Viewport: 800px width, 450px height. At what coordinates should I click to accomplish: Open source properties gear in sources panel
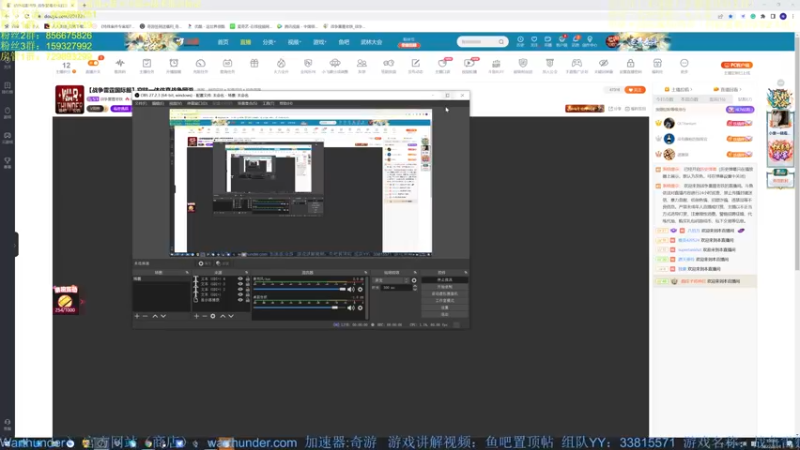[213, 316]
